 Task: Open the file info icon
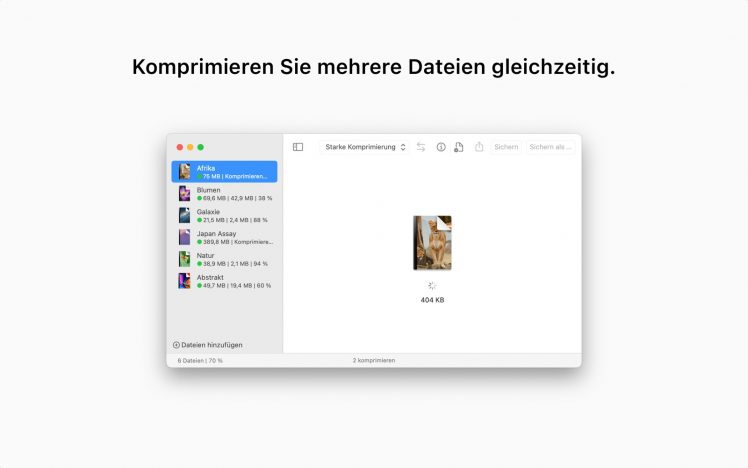(441, 147)
